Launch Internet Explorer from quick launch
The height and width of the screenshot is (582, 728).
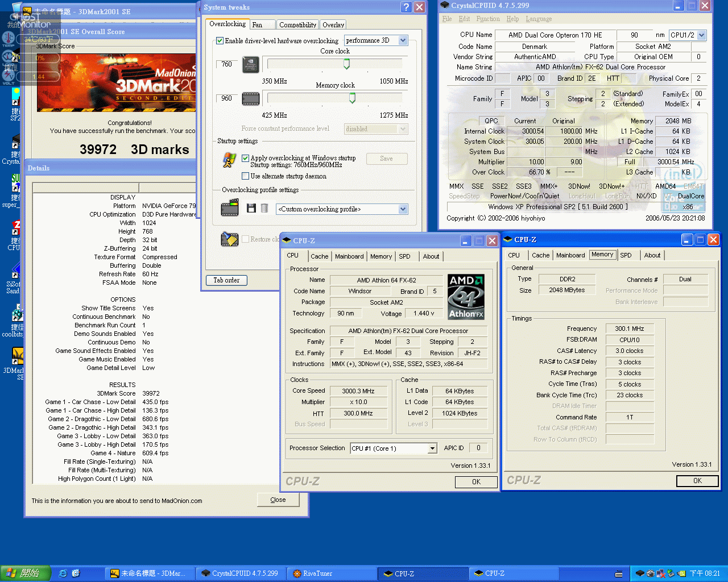[63, 573]
